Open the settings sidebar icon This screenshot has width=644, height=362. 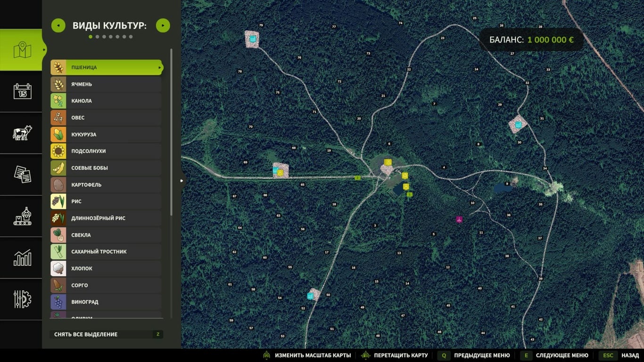(21, 298)
